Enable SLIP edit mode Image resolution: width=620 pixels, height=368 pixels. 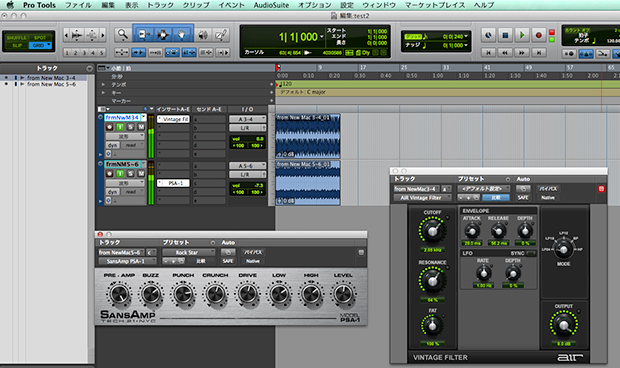click(17, 45)
